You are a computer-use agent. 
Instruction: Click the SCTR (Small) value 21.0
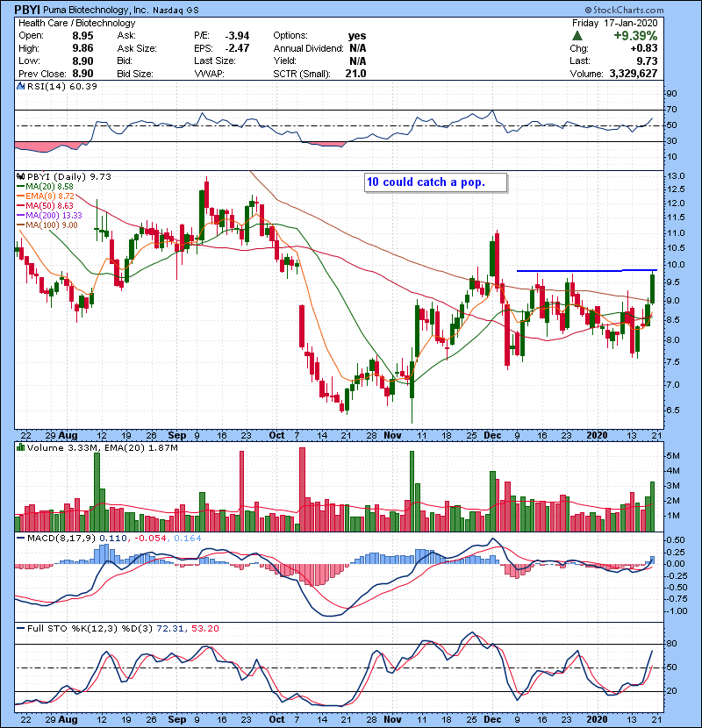[x=356, y=74]
